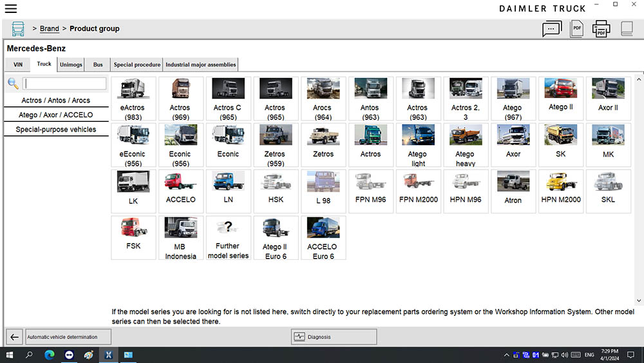Choose Axor II model series

(x=609, y=99)
